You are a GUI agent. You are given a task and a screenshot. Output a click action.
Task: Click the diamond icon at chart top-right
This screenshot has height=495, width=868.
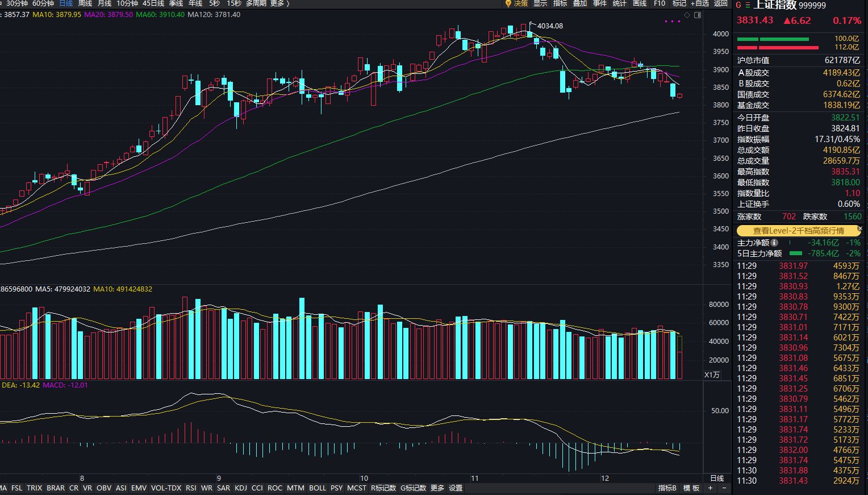pyautogui.click(x=687, y=15)
